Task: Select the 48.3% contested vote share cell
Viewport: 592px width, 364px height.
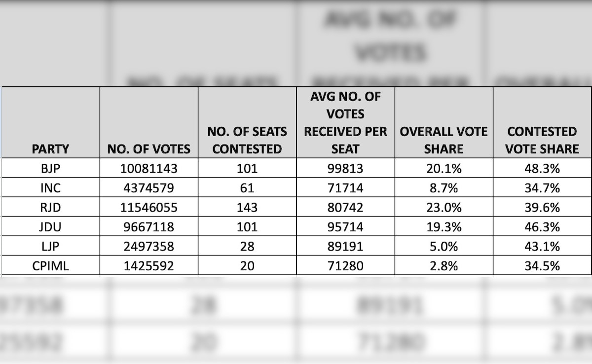Action: 542,168
